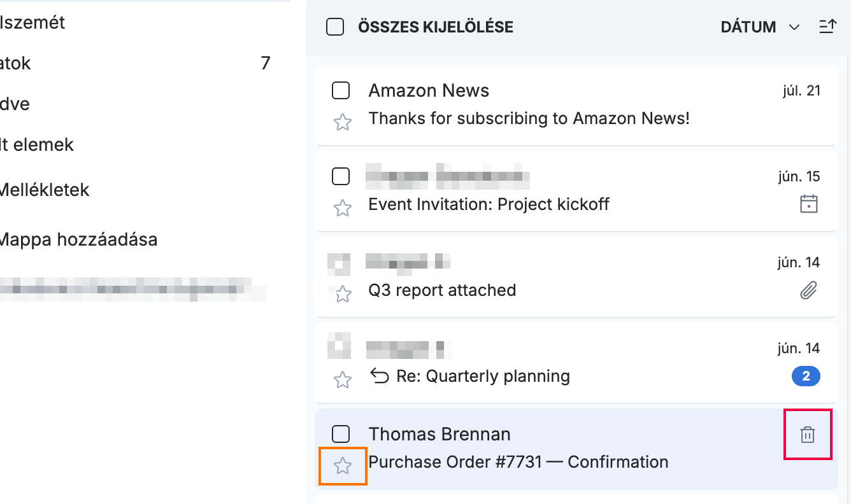Star the Purchase Order #7731 email

pos(343,466)
